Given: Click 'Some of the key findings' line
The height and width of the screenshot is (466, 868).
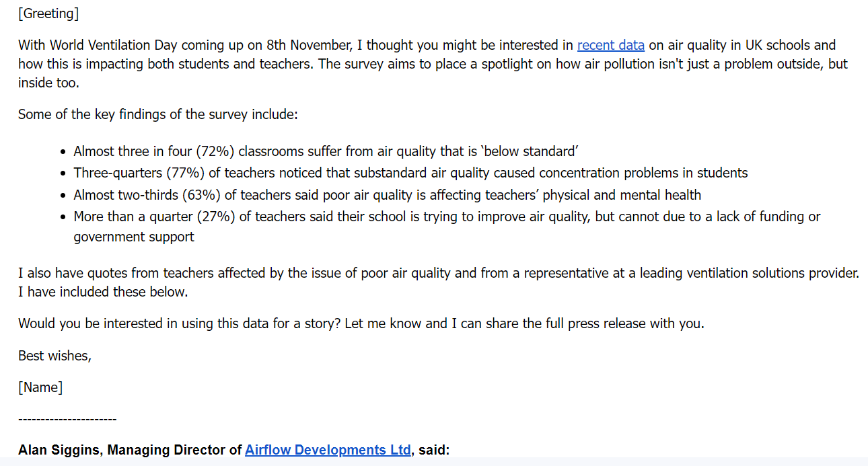Looking at the screenshot, I should [x=157, y=114].
